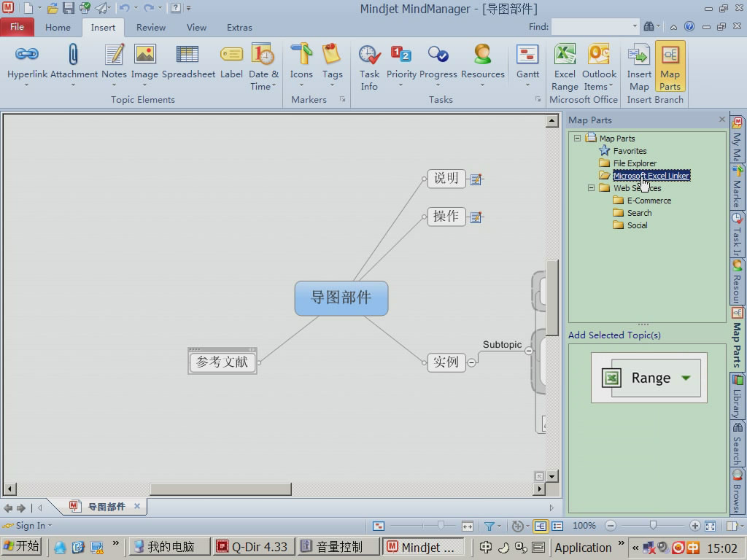Set topic Priority from the ribbon
The image size is (747, 560).
[x=401, y=66]
